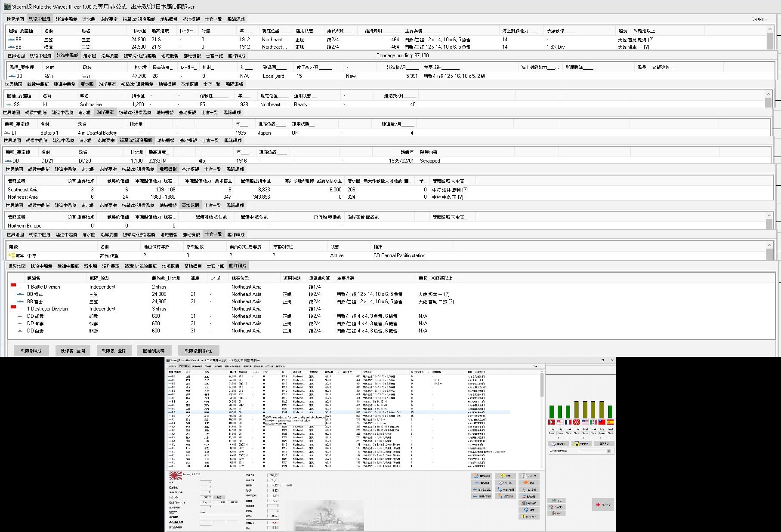Open the フィルター filter dropdown at top right
781x532 pixels.
click(759, 19)
